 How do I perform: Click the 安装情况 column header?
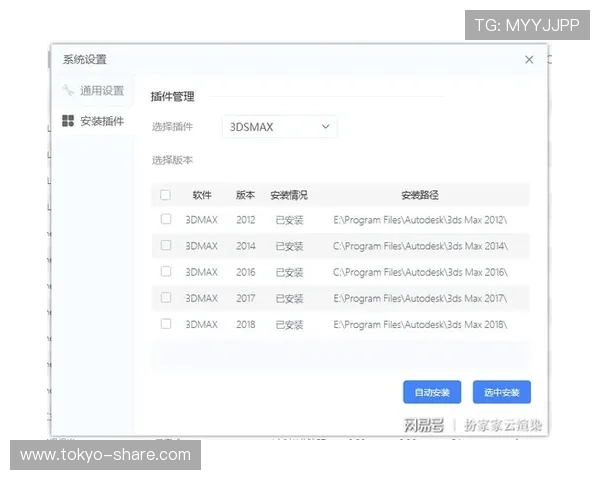[289, 195]
